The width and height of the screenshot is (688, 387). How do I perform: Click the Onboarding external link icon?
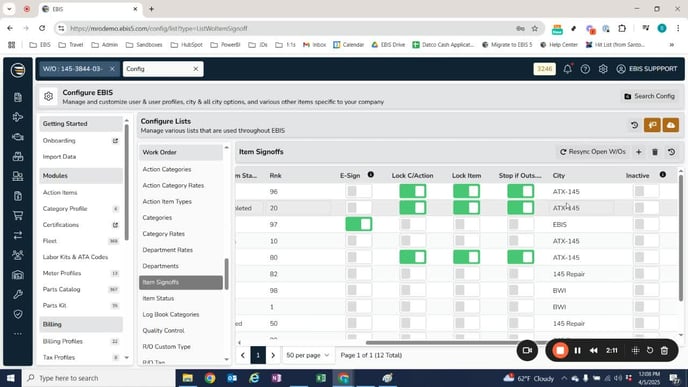(115, 140)
